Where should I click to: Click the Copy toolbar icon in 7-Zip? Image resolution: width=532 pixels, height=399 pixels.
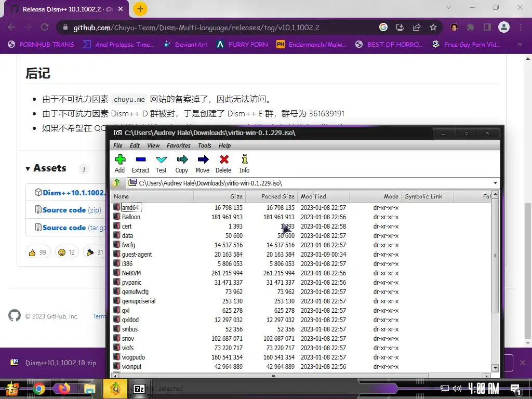[182, 164]
